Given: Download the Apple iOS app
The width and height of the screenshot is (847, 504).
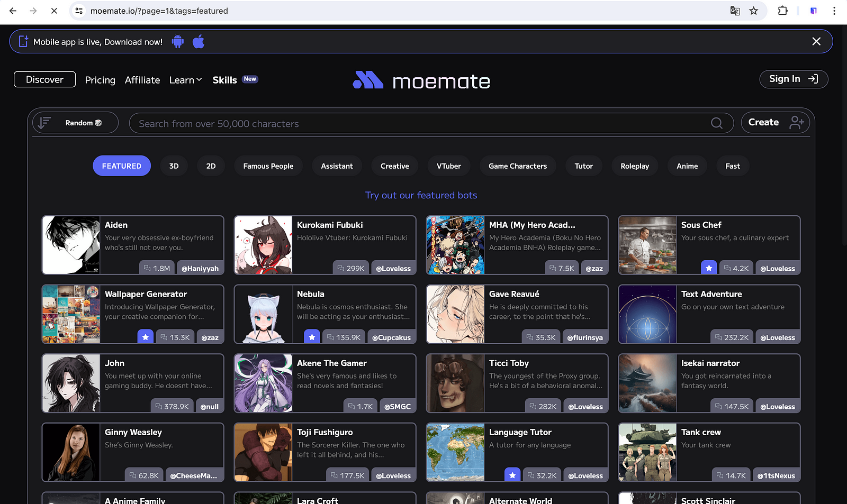Looking at the screenshot, I should point(199,41).
